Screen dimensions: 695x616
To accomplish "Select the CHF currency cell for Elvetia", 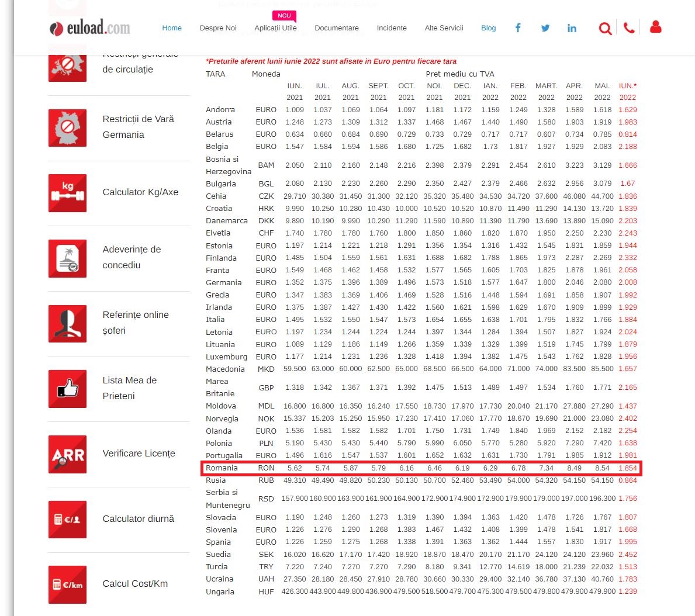I will click(266, 233).
